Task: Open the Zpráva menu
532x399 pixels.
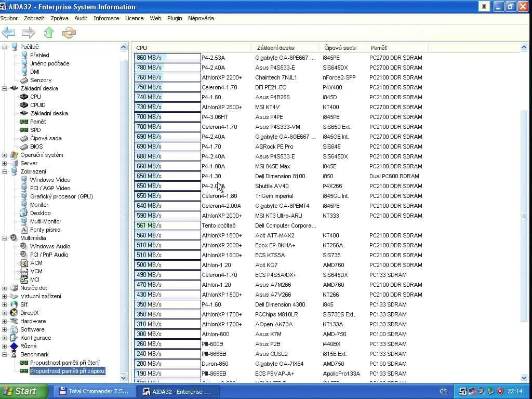Action: click(x=59, y=18)
